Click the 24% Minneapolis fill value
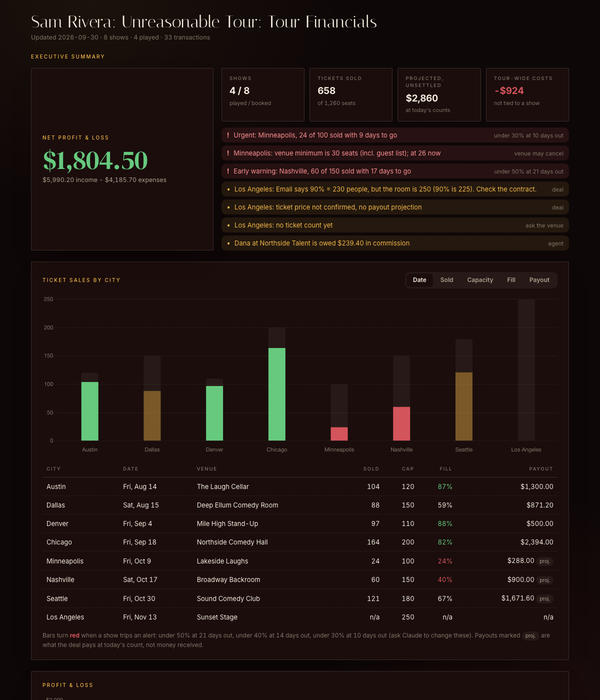600x700 pixels. [445, 561]
